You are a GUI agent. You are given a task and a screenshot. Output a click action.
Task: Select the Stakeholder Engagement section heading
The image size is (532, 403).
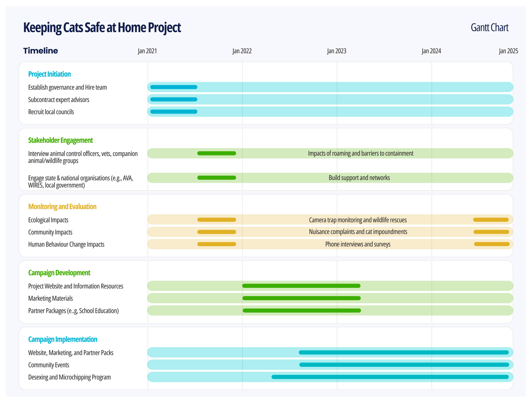pyautogui.click(x=60, y=140)
